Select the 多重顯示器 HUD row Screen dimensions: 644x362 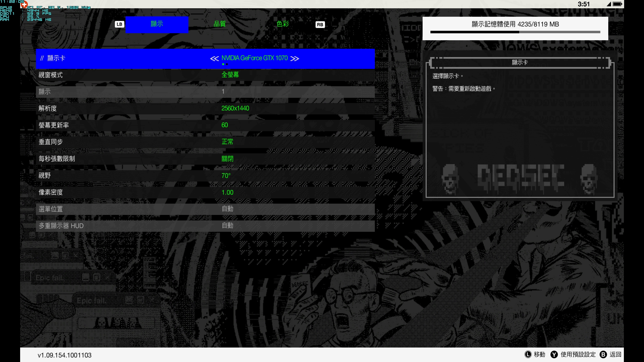(x=205, y=226)
